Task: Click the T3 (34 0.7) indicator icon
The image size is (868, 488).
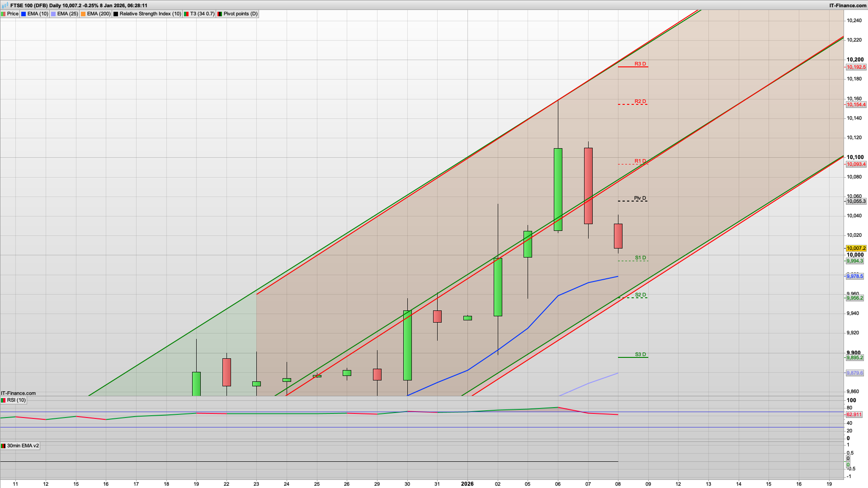Action: (x=186, y=14)
